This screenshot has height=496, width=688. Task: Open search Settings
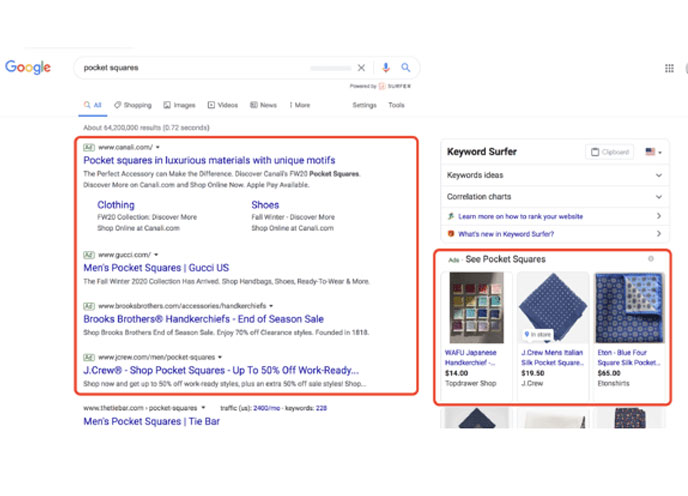coord(364,105)
